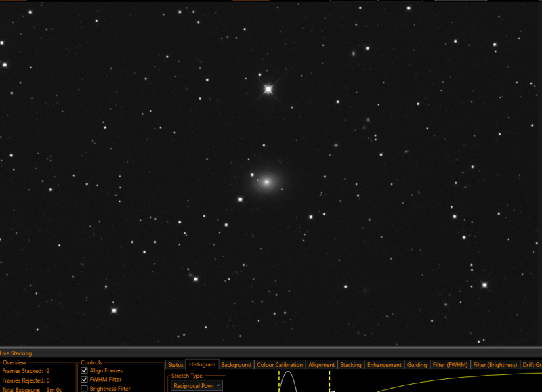Screen dimensions: 542x392
Task: Open the Filter (FWHM) tab
Action: click(x=450, y=365)
